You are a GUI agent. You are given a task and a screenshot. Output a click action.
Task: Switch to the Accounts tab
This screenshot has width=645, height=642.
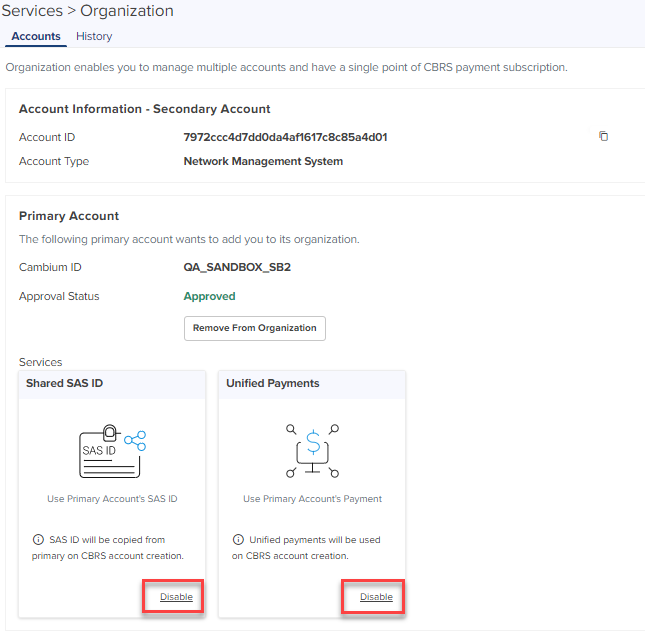36,36
